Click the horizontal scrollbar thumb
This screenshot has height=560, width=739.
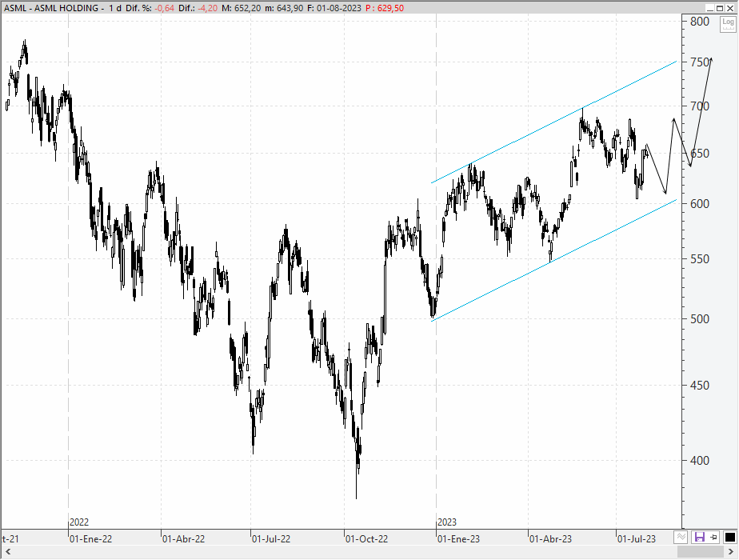pyautogui.click(x=700, y=551)
